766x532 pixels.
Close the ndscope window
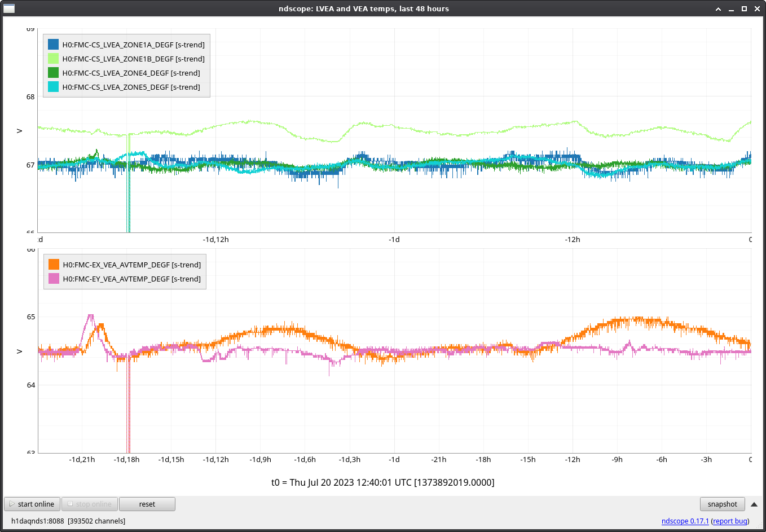(x=757, y=9)
